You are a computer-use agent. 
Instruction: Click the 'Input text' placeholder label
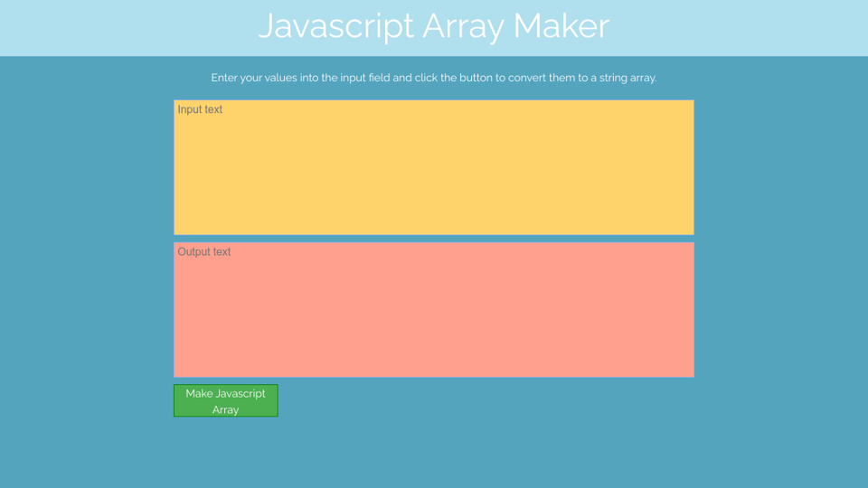click(200, 109)
